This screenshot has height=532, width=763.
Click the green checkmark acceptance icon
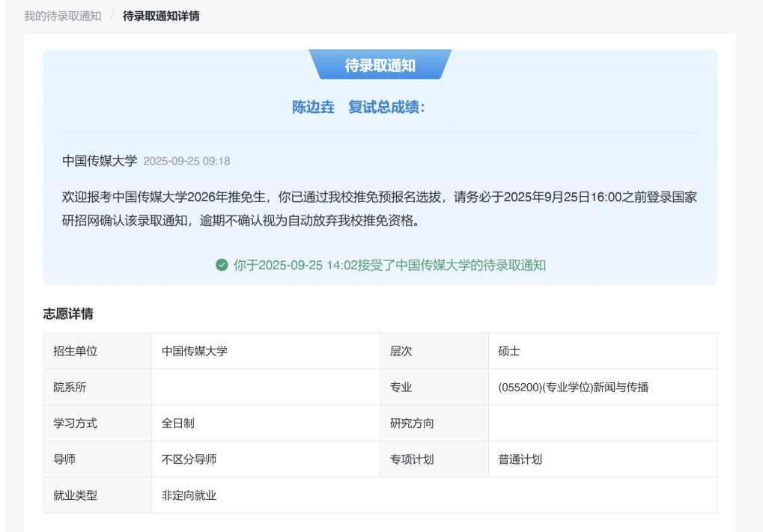tap(221, 266)
